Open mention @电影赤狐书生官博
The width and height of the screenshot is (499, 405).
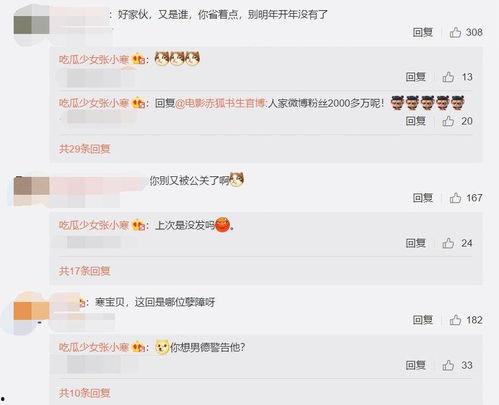click(220, 103)
